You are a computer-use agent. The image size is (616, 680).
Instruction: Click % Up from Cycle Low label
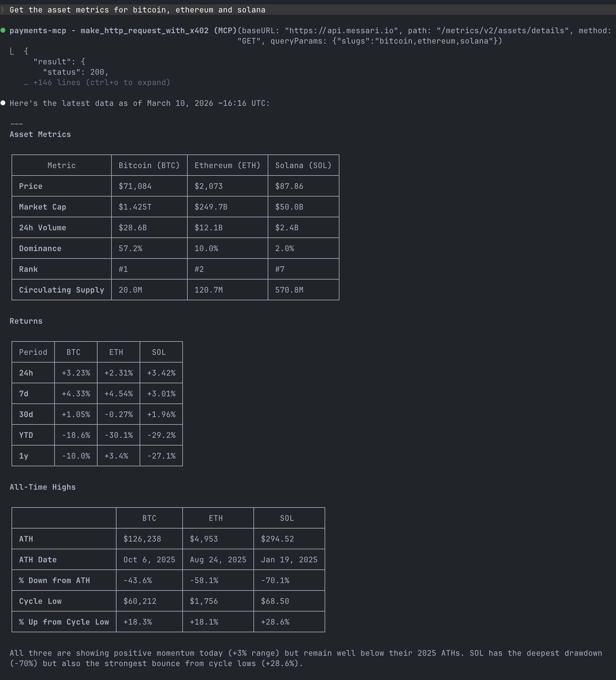pyautogui.click(x=64, y=622)
